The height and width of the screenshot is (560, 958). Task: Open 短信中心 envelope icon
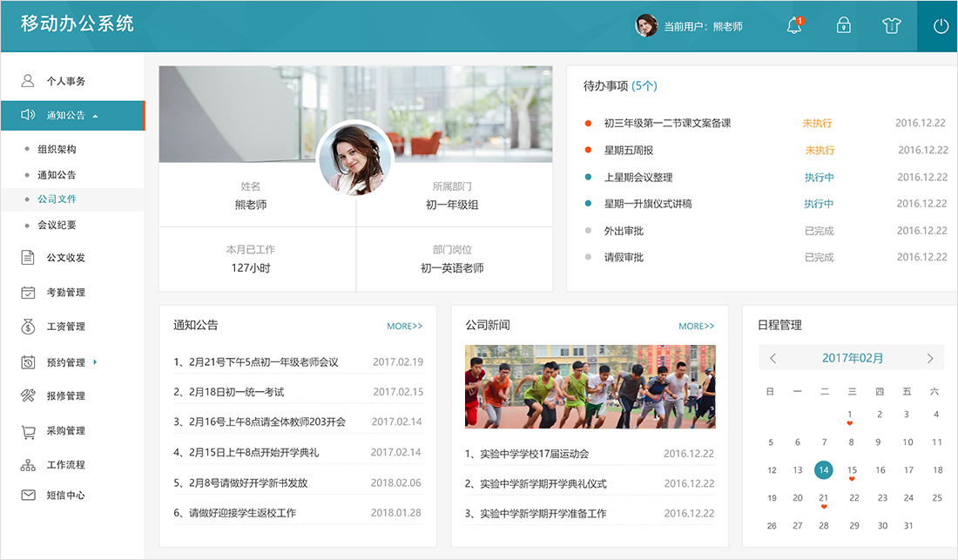pyautogui.click(x=28, y=495)
